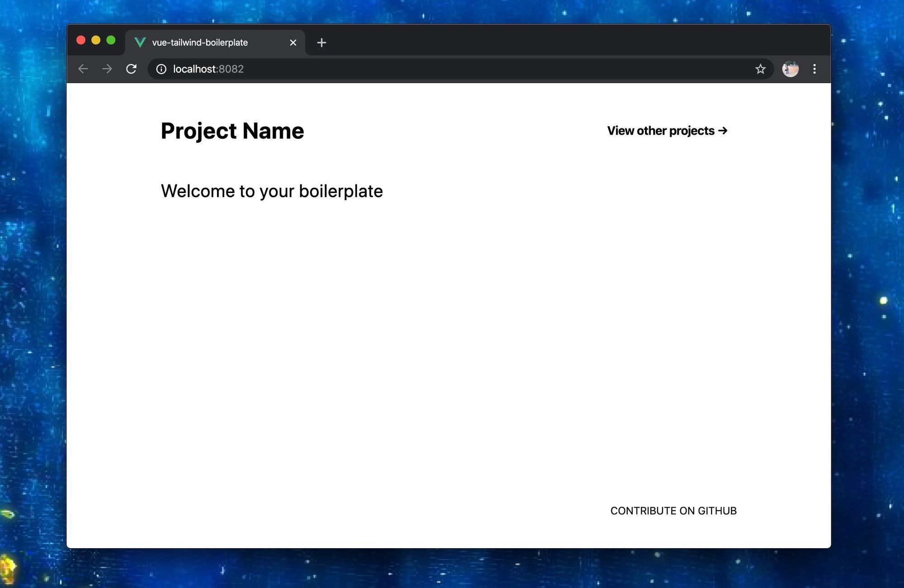Open the CONTRIBUTE ON GITHUB link
Screen dimensions: 904x588
point(673,511)
